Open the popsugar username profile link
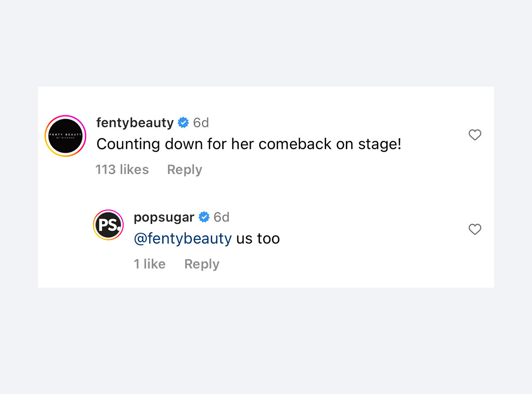Image resolution: width=532 pixels, height=394 pixels. [164, 218]
